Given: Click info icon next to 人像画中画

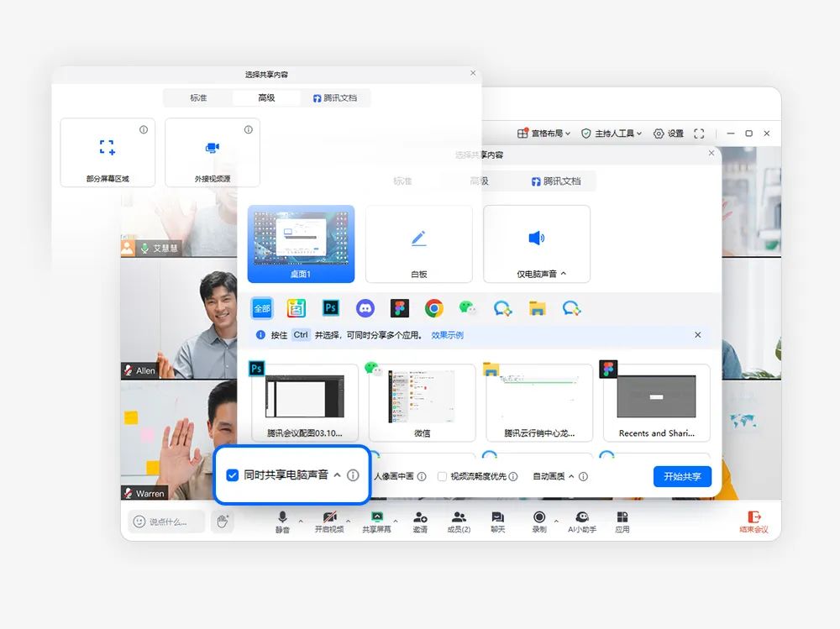Looking at the screenshot, I should pos(422,476).
